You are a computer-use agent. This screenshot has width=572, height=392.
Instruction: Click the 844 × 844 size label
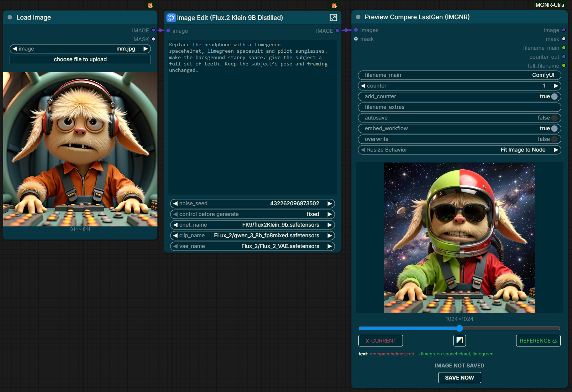80,229
